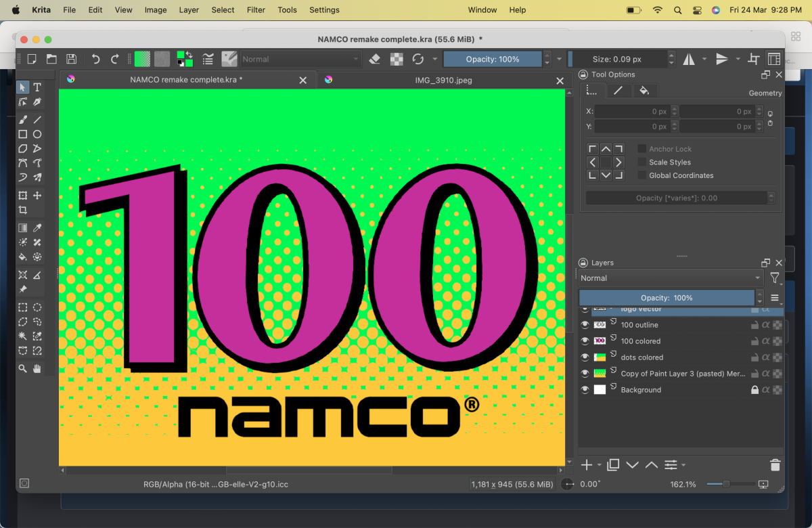Select the Text tool in toolbox
The width and height of the screenshot is (812, 528).
pos(37,87)
